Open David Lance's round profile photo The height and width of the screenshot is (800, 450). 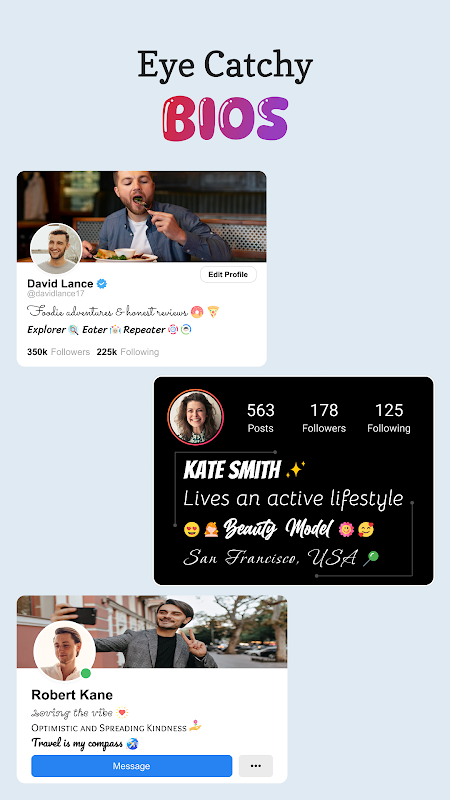[56, 249]
